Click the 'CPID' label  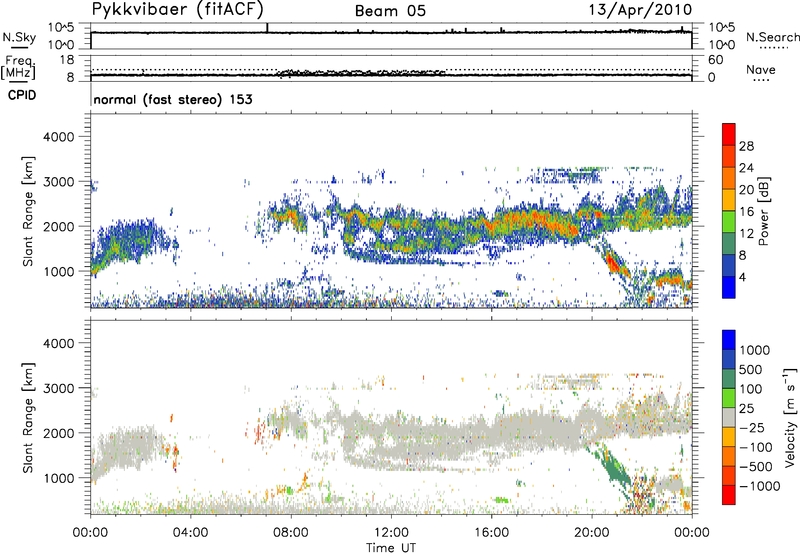point(22,95)
